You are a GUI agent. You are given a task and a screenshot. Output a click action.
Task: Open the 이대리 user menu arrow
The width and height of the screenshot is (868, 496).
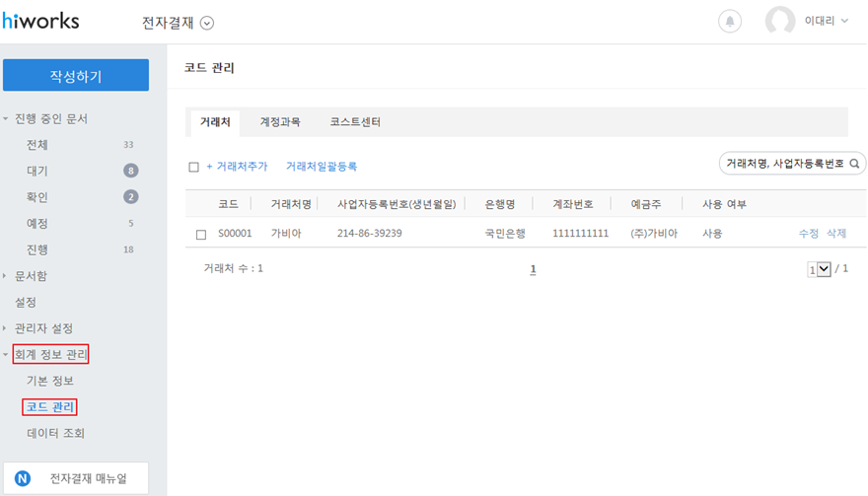[844, 21]
